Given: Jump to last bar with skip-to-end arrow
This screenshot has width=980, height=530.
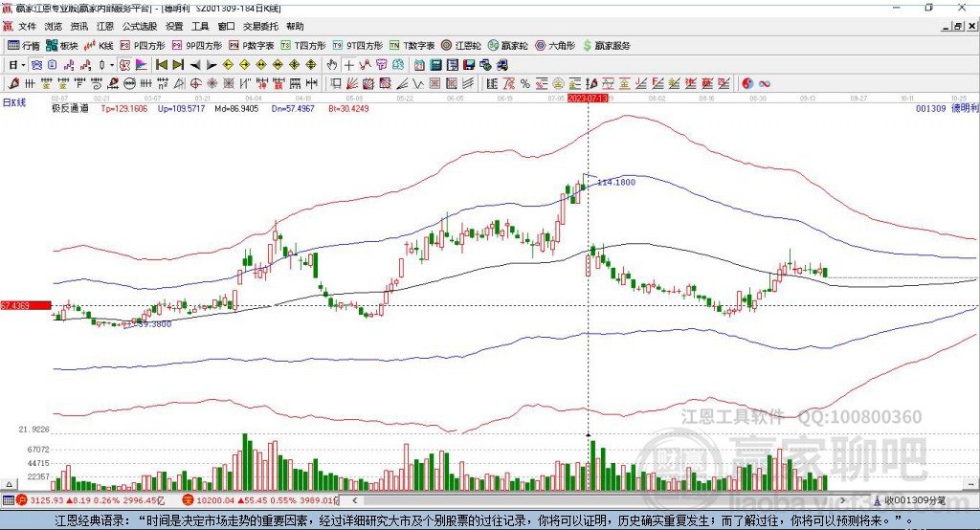Looking at the screenshot, I should click(178, 65).
